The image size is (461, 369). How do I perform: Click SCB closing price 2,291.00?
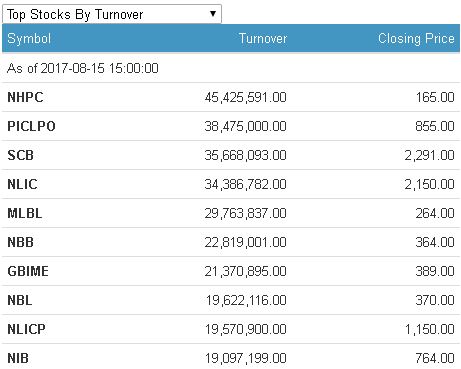[429, 155]
